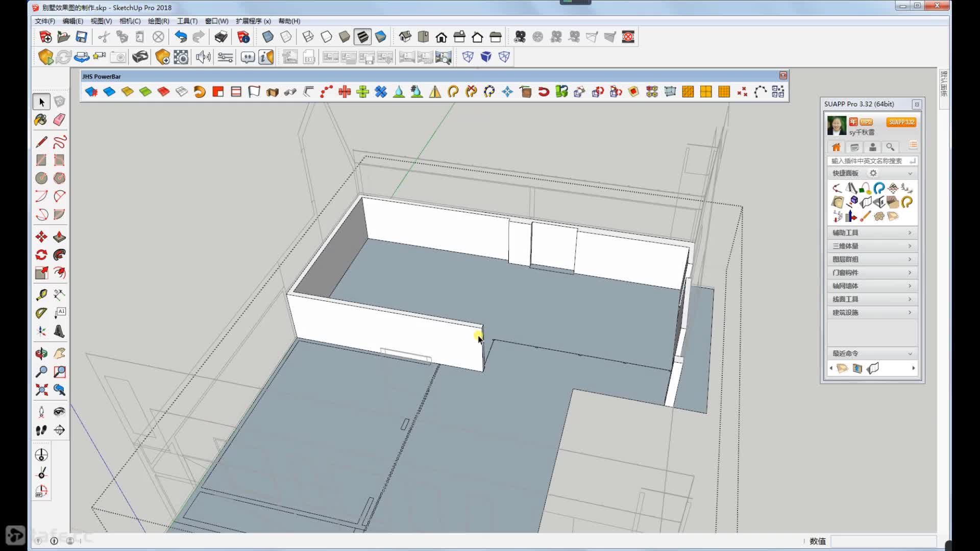Image resolution: width=980 pixels, height=551 pixels.
Task: Click the Zoom Extents tool
Action: 41,390
